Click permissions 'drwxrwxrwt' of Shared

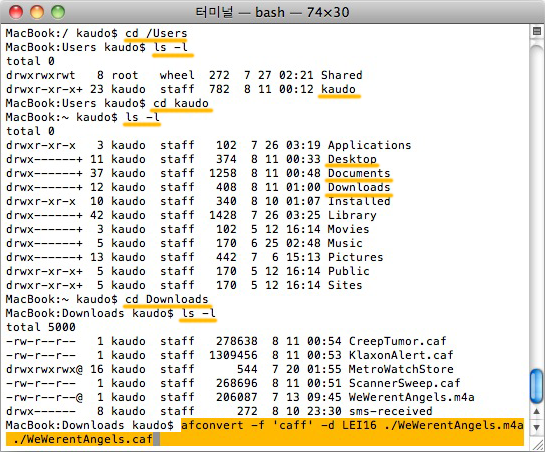[41, 75]
